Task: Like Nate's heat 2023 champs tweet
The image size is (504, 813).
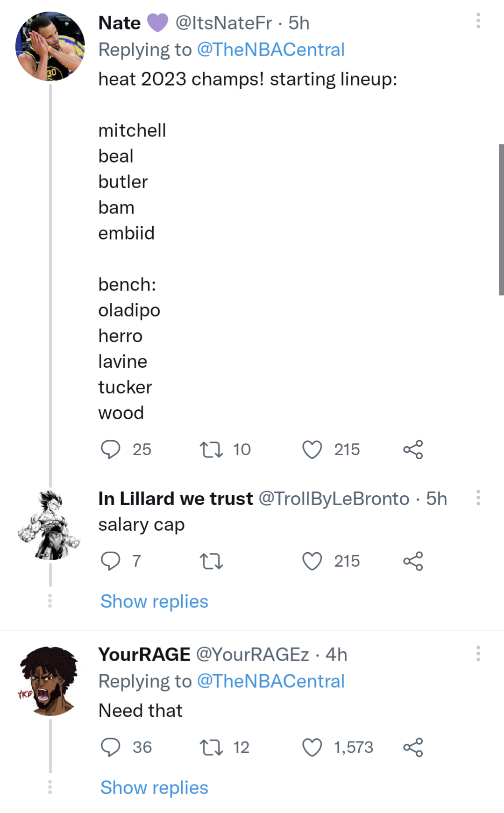Action: [312, 449]
